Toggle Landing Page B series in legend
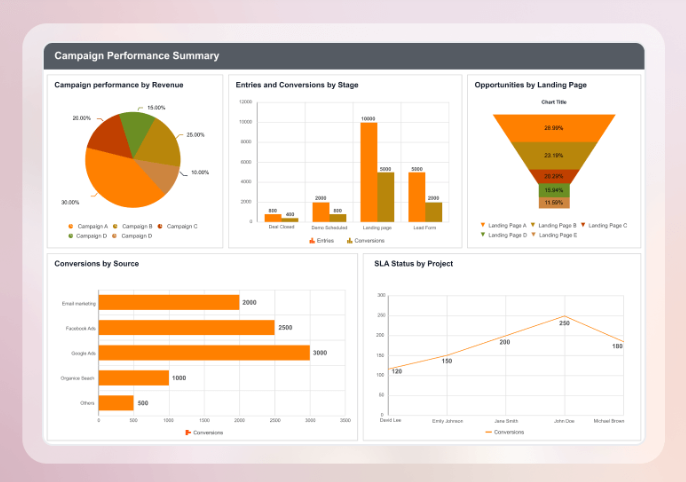 [x=532, y=226]
